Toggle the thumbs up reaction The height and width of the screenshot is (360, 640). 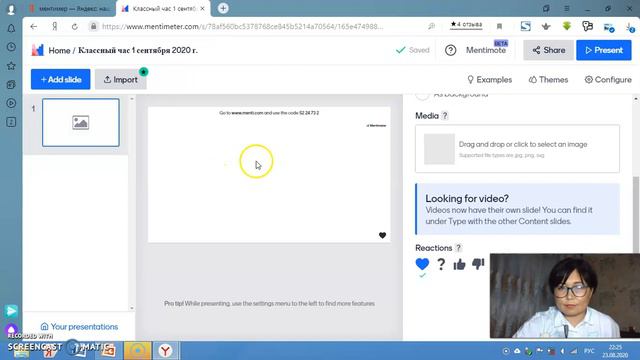coord(459,264)
